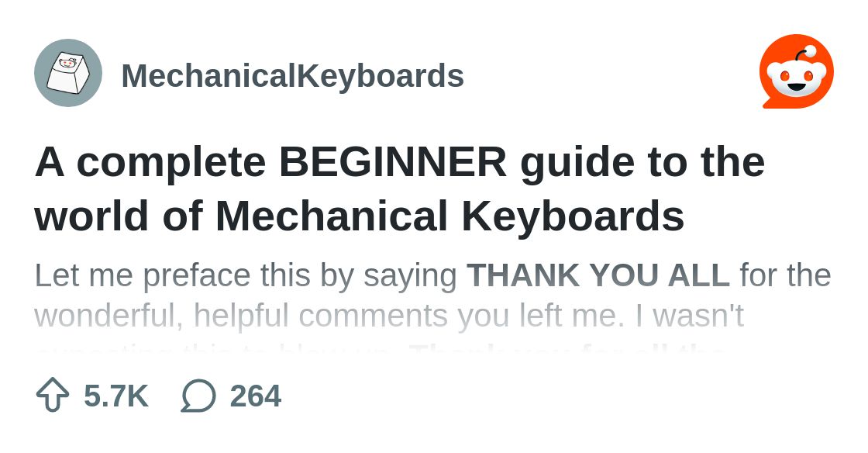Select the title line "world of Mechanical Keyboards"
Screen dimensions: 868x453
360,216
